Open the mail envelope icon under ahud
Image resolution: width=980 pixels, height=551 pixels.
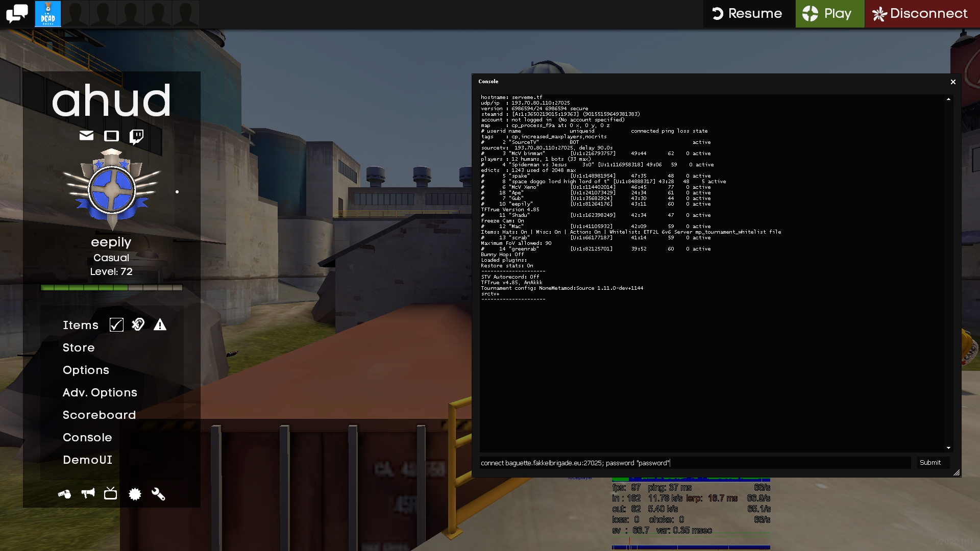(x=87, y=136)
